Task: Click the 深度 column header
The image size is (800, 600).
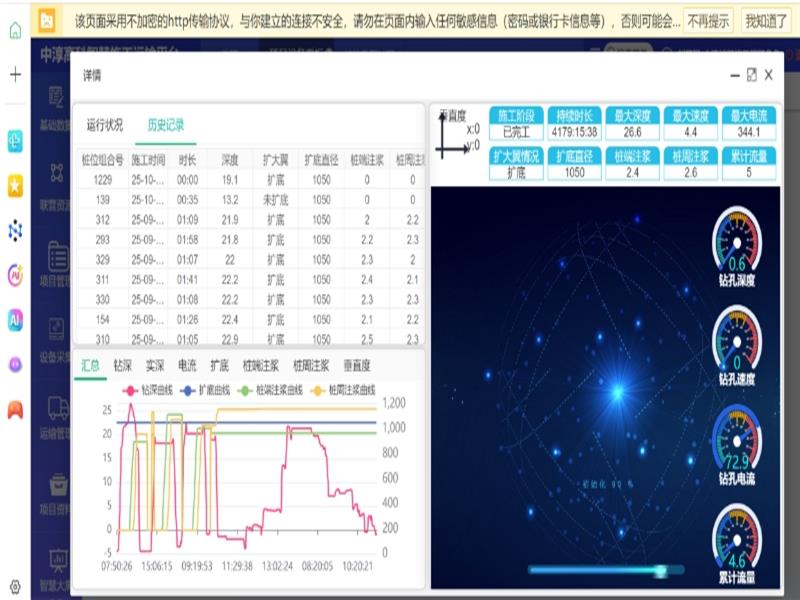Action: 229,159
